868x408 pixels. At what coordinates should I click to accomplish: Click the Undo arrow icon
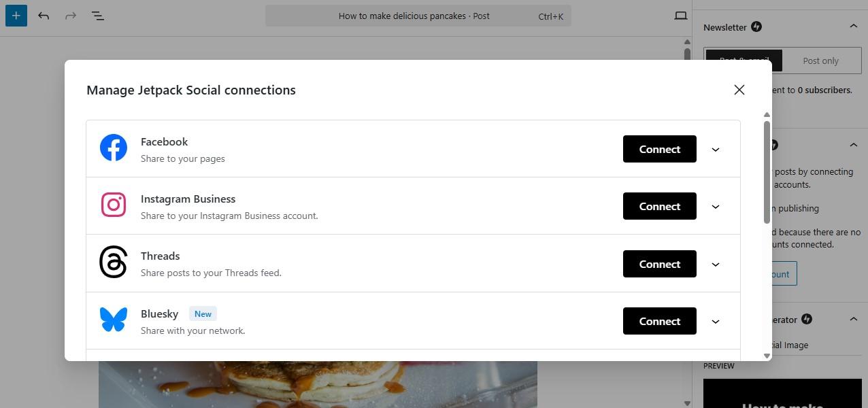pos(43,16)
